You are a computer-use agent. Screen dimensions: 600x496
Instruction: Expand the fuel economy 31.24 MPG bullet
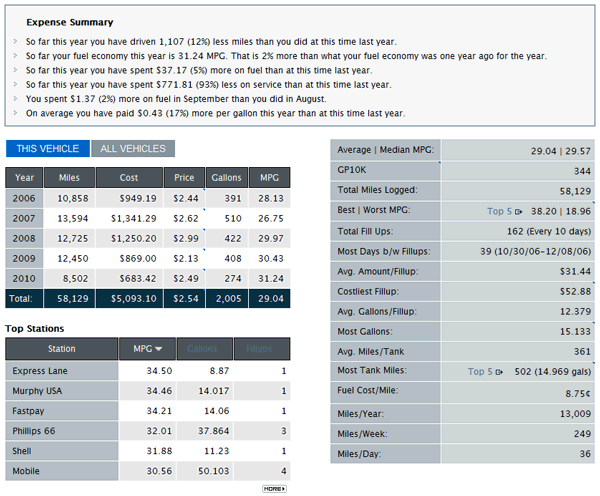[x=15, y=56]
